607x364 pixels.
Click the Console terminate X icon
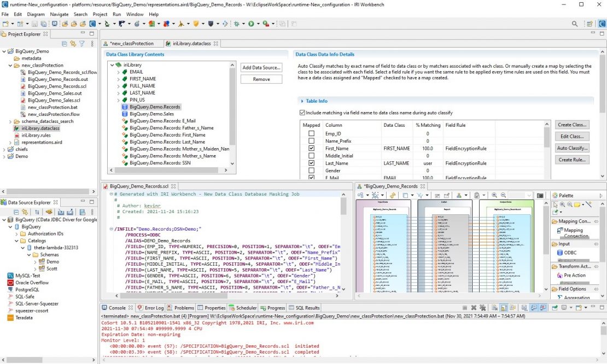474,308
